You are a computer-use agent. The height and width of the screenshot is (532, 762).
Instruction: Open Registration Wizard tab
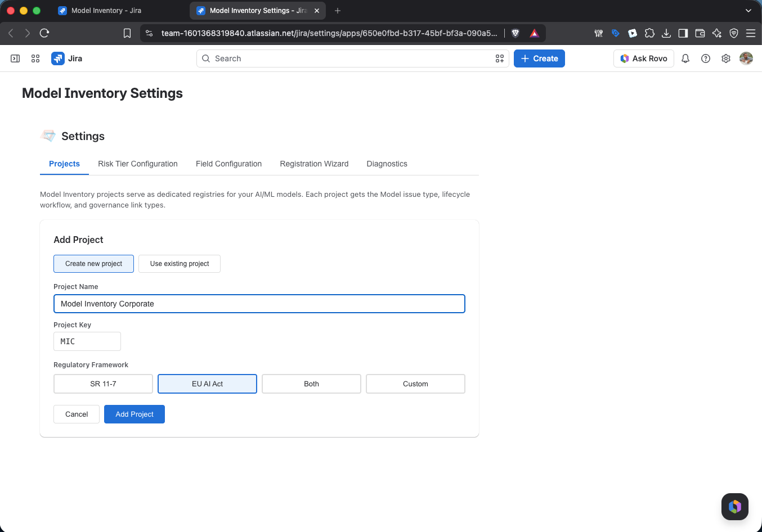coord(314,164)
